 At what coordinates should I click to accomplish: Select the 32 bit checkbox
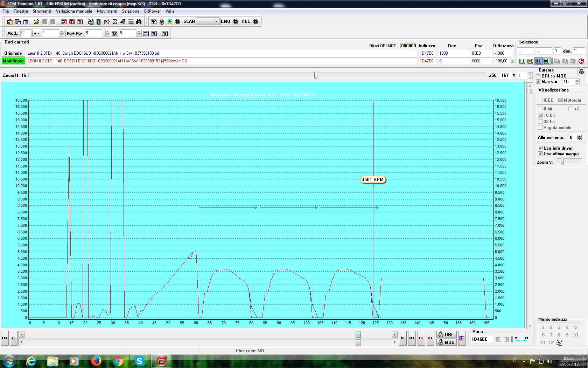pos(540,122)
